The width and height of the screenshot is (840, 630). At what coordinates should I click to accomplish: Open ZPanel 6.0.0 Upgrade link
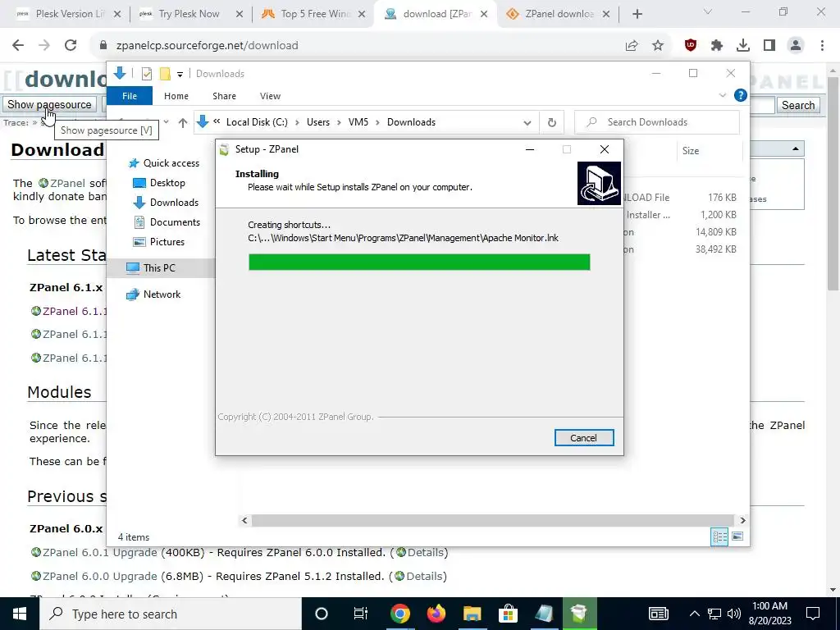click(x=99, y=576)
